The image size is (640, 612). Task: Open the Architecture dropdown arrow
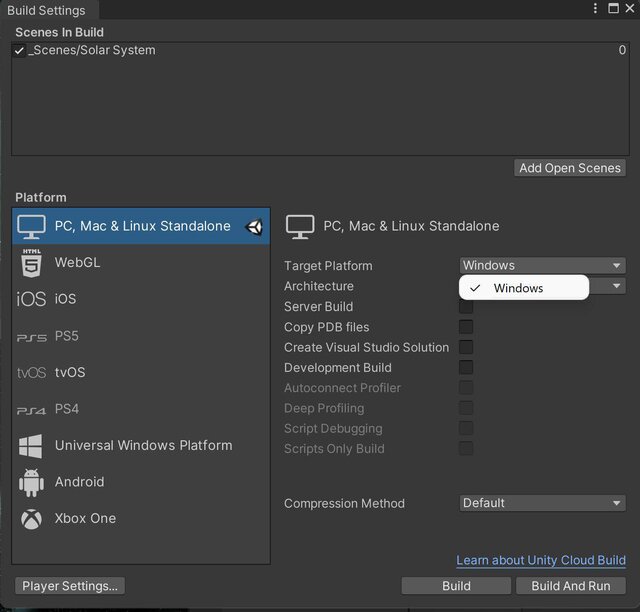pyautogui.click(x=616, y=286)
